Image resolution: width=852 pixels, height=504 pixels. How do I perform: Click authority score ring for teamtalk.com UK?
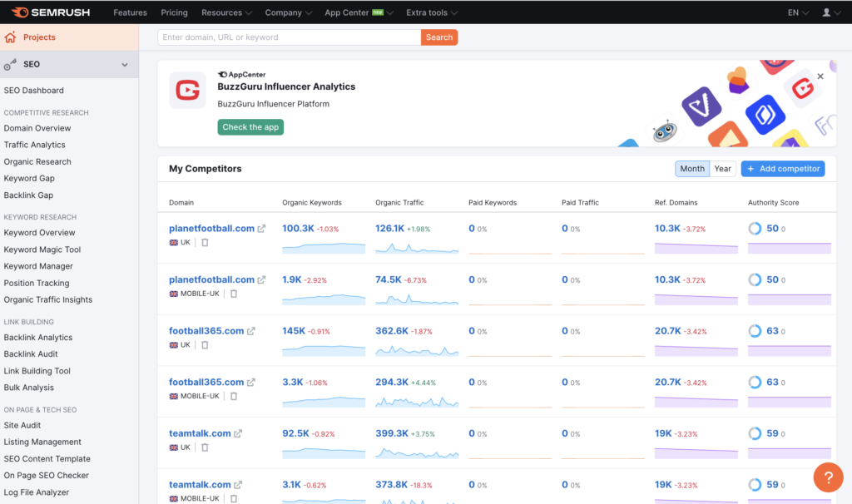755,433
